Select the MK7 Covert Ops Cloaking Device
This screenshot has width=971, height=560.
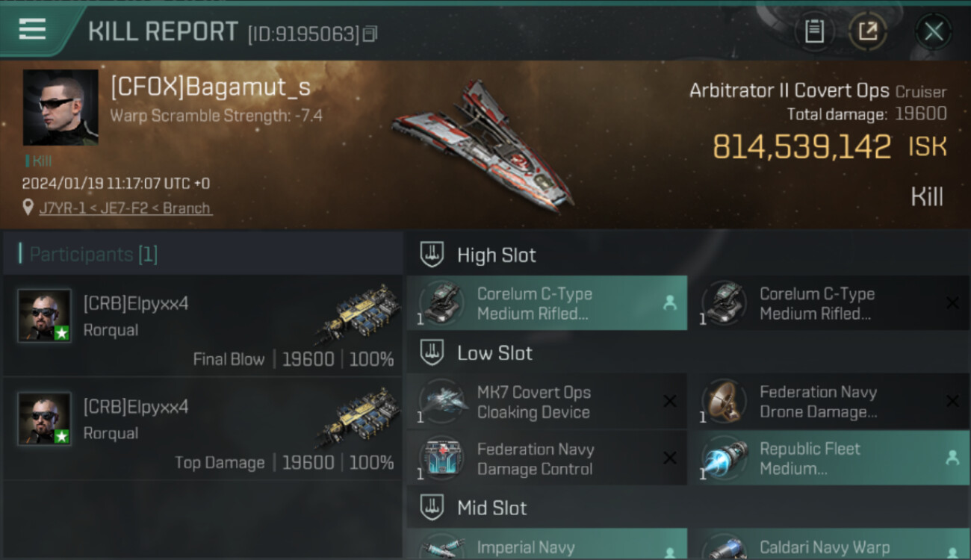547,402
